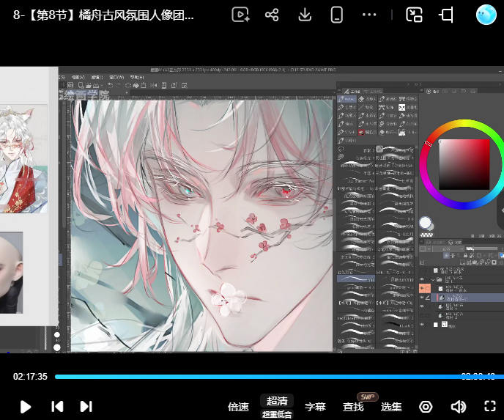Screen dimensions: 504x420
Task: Click the redo arrow in the command bar
Action: (x=118, y=85)
